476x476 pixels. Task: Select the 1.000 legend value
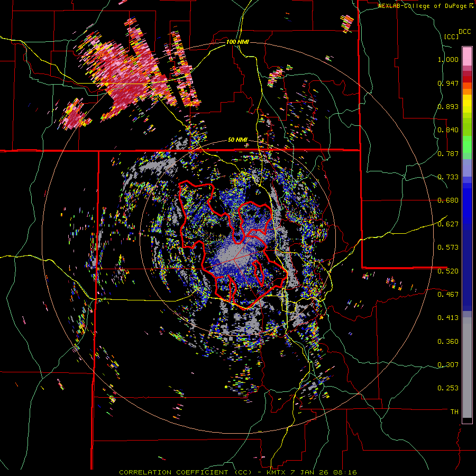point(448,59)
